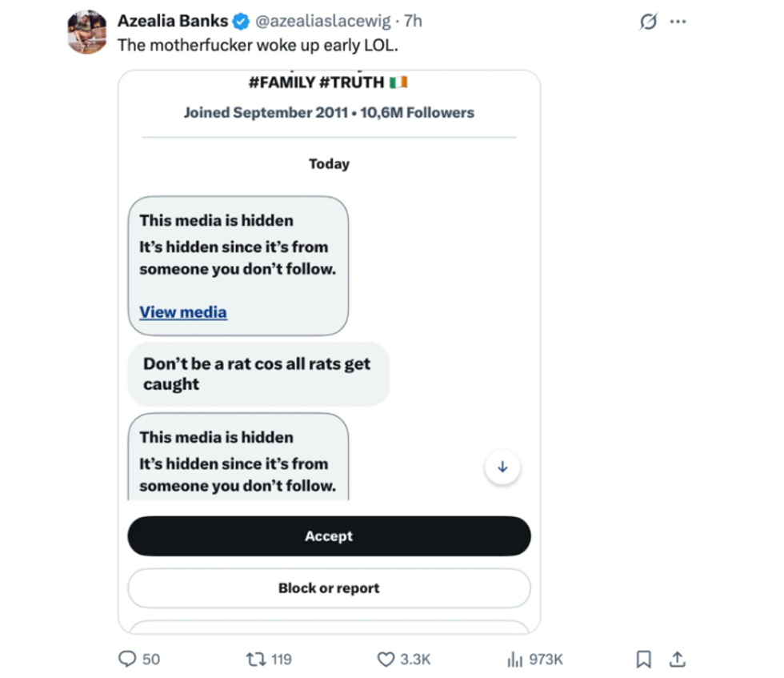Bookmark this post
This screenshot has width=784, height=678.
pyautogui.click(x=642, y=659)
